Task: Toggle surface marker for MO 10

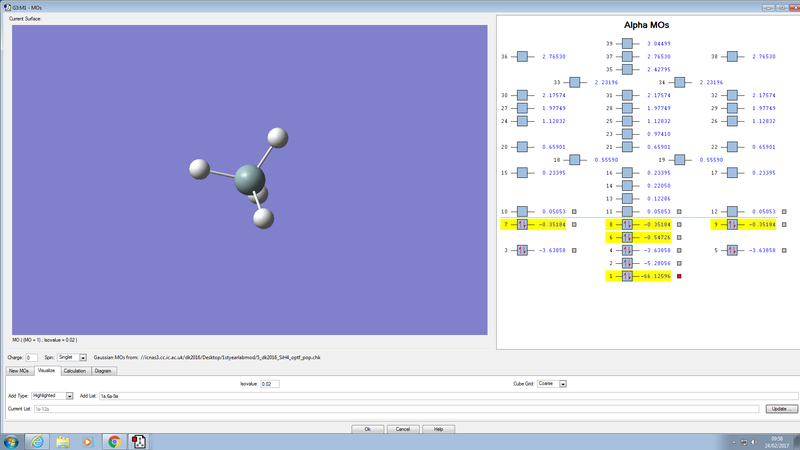Action: coord(574,211)
